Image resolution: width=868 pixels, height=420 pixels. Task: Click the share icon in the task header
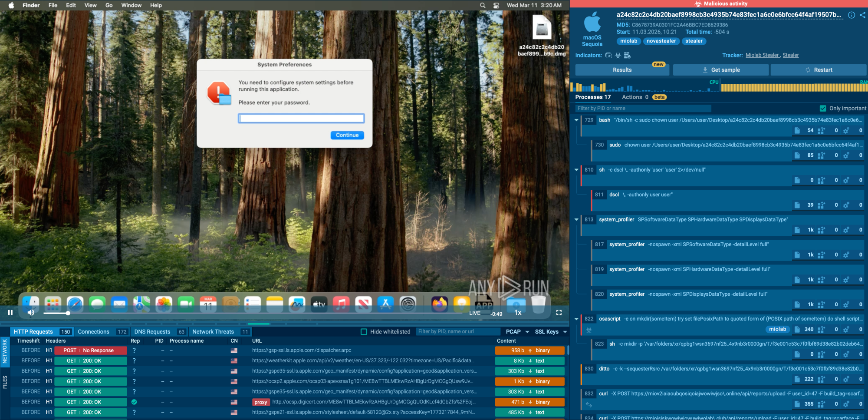(862, 15)
